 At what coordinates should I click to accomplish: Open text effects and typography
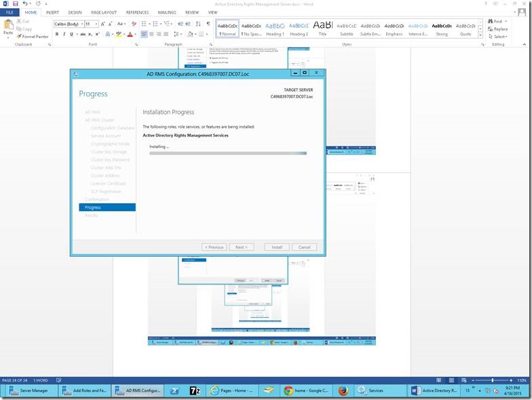(x=107, y=34)
